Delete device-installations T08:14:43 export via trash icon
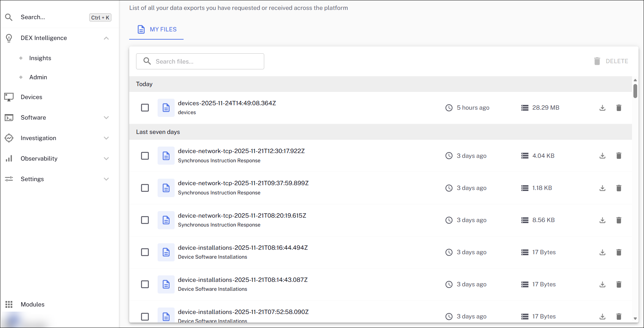This screenshot has height=328, width=644. click(618, 284)
